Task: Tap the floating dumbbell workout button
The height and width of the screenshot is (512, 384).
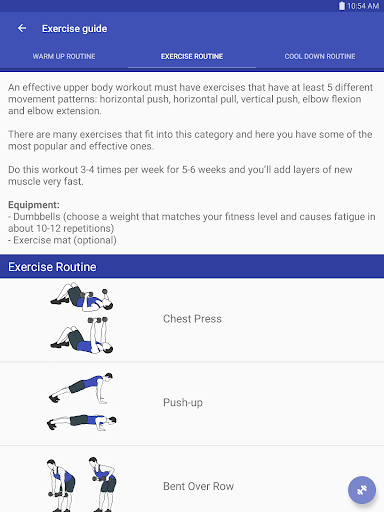Action: coord(362,490)
